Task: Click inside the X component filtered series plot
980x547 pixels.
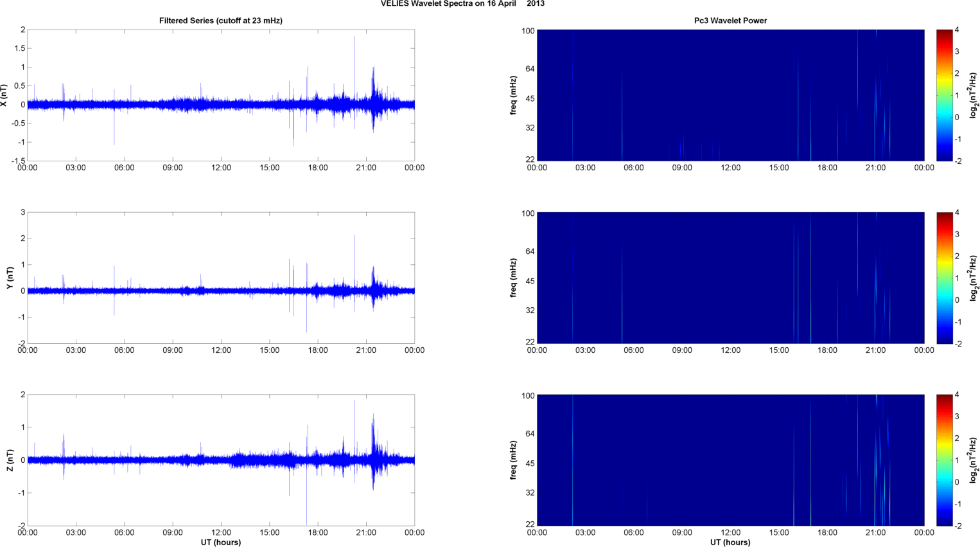Action: (x=221, y=95)
